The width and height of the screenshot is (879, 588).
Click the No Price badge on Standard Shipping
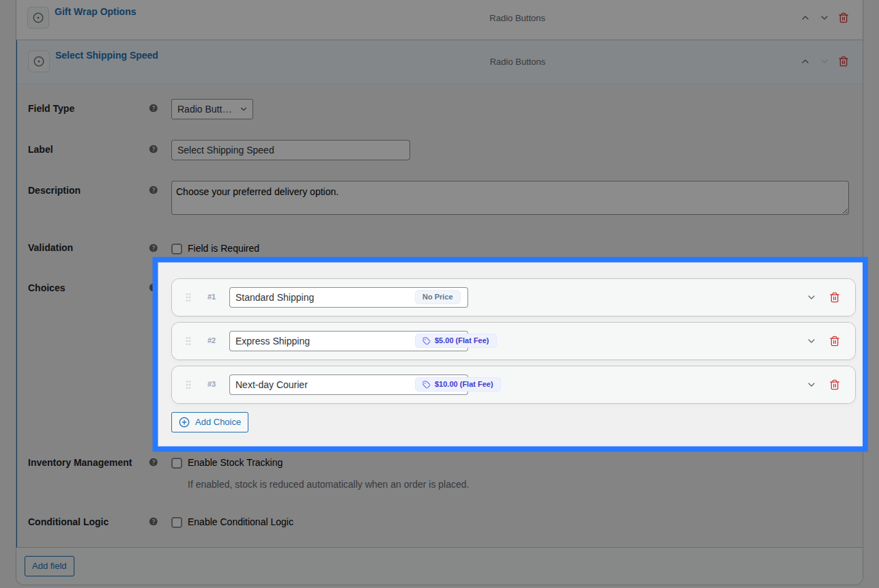[437, 297]
